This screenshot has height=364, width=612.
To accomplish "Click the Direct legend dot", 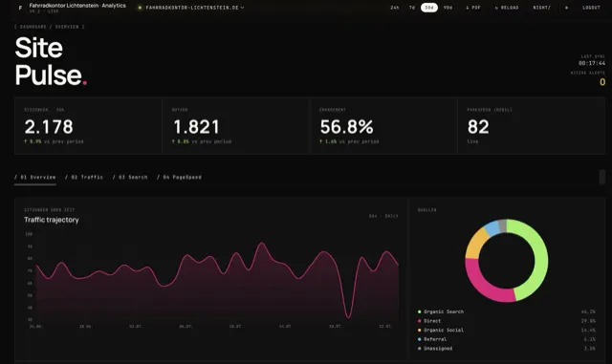I will click(420, 321).
